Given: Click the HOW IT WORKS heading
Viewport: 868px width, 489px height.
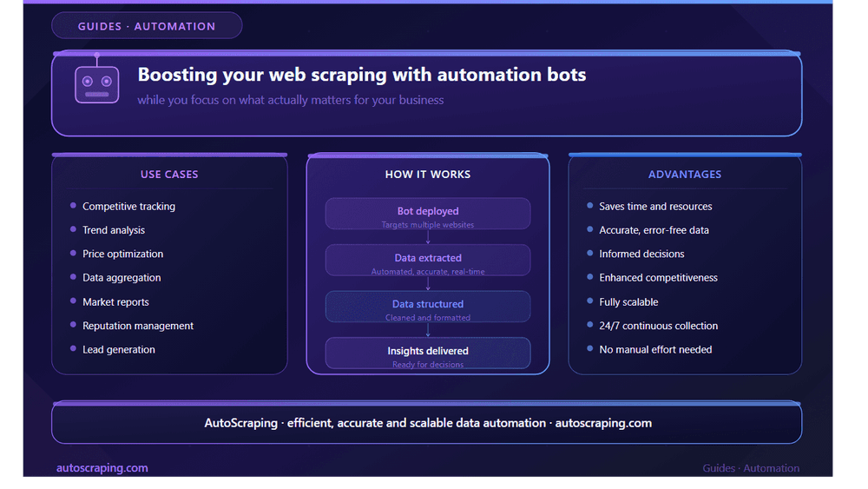Looking at the screenshot, I should click(x=428, y=175).
